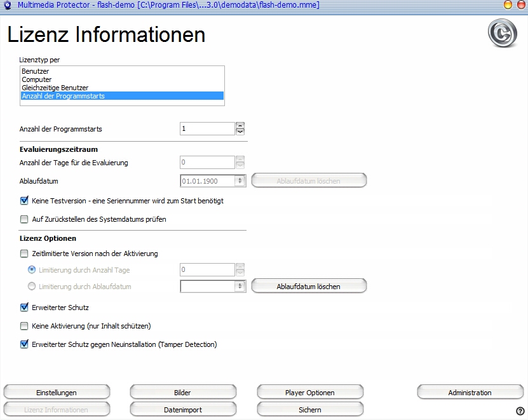Enable 'Zeitlimitierte Version nach der Aktivierung'
The image size is (528, 420).
(x=25, y=254)
